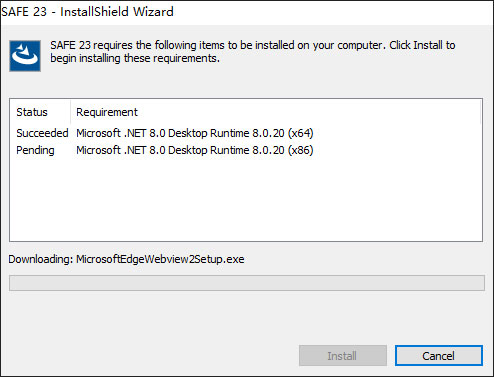The image size is (494, 377).
Task: Click the requirements instruction text
Action: (x=253, y=52)
